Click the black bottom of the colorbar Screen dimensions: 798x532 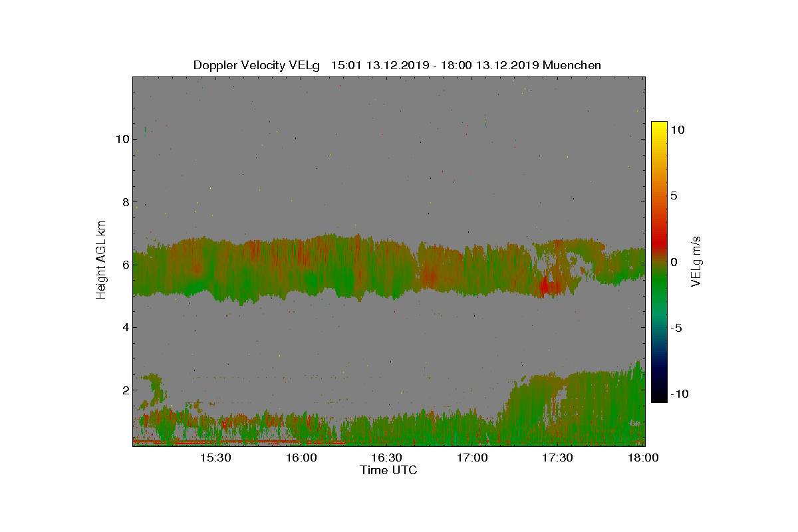659,397
